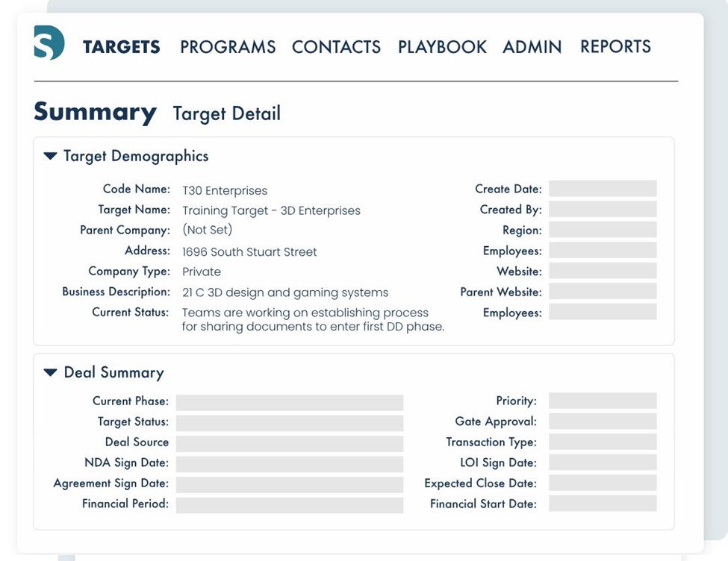Click the Target Detail heading link

tap(226, 113)
